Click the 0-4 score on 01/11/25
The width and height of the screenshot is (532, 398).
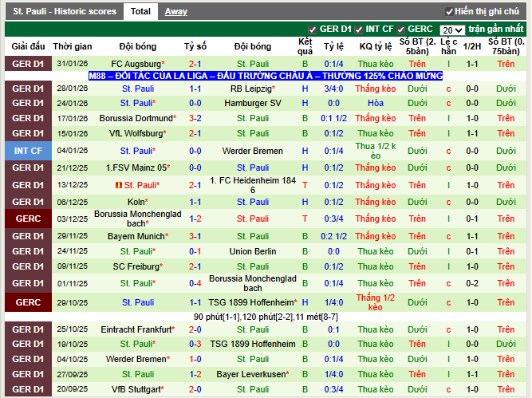click(195, 283)
